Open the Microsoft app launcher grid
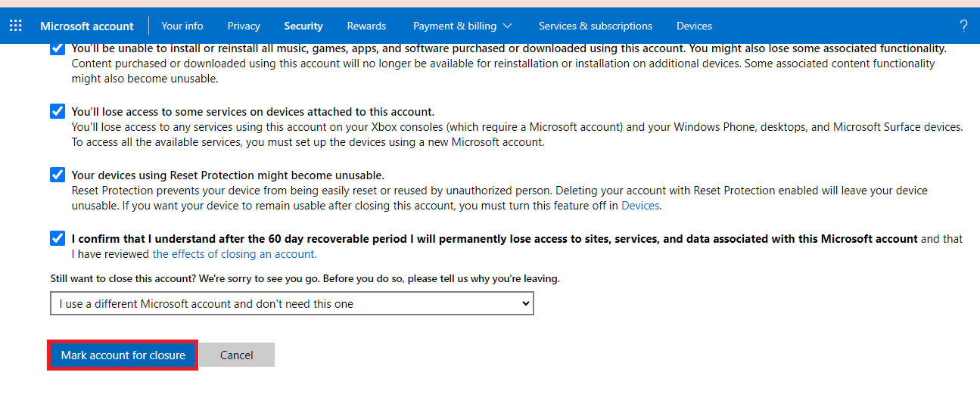 (16, 26)
